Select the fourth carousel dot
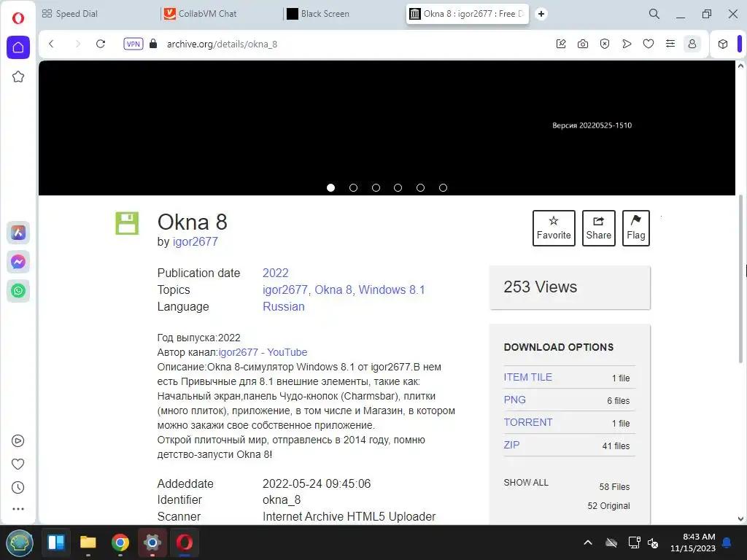 pyautogui.click(x=398, y=187)
